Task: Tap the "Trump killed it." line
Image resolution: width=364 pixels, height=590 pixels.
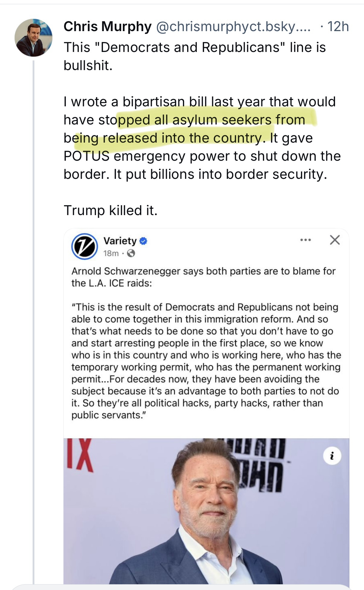Action: coord(110,210)
